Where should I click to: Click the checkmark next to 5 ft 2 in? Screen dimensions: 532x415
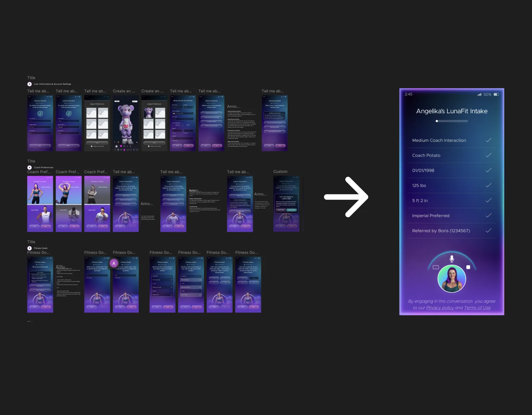coord(488,200)
